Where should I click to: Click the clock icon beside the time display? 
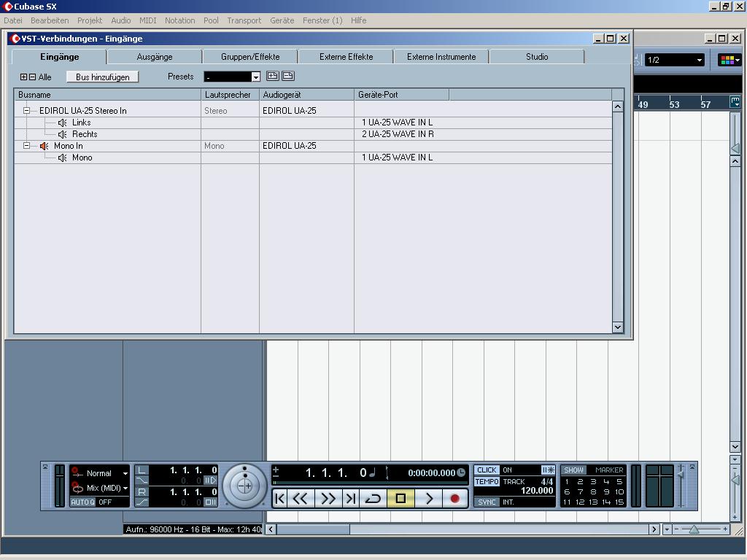[x=461, y=472]
